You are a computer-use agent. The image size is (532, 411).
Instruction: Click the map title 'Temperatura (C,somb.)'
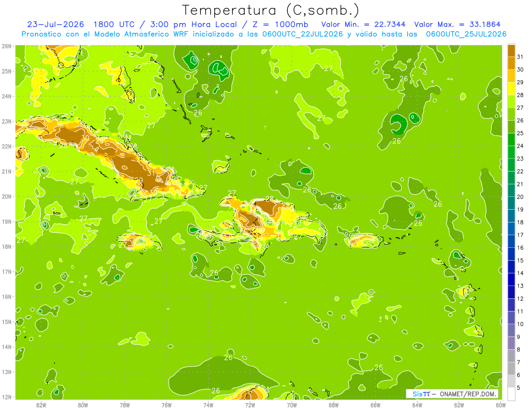pyautogui.click(x=271, y=10)
